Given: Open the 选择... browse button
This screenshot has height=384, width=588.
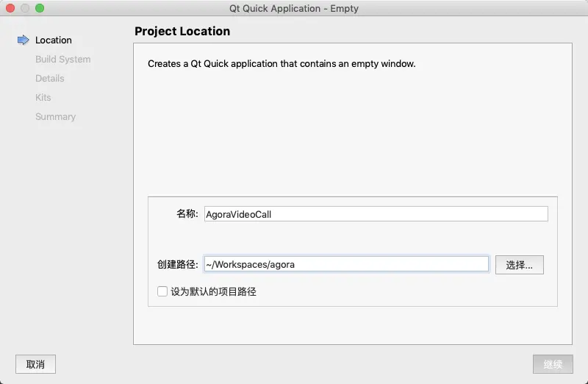Looking at the screenshot, I should point(519,265).
